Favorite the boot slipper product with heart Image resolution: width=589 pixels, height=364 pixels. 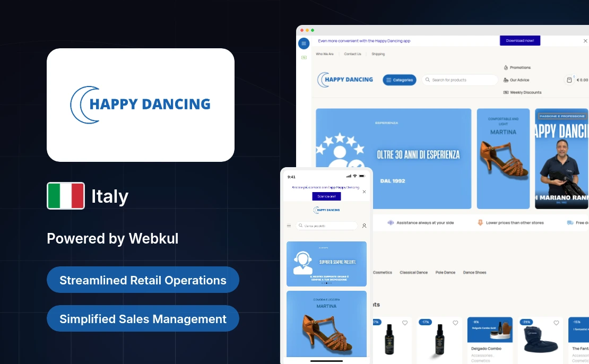(556, 323)
